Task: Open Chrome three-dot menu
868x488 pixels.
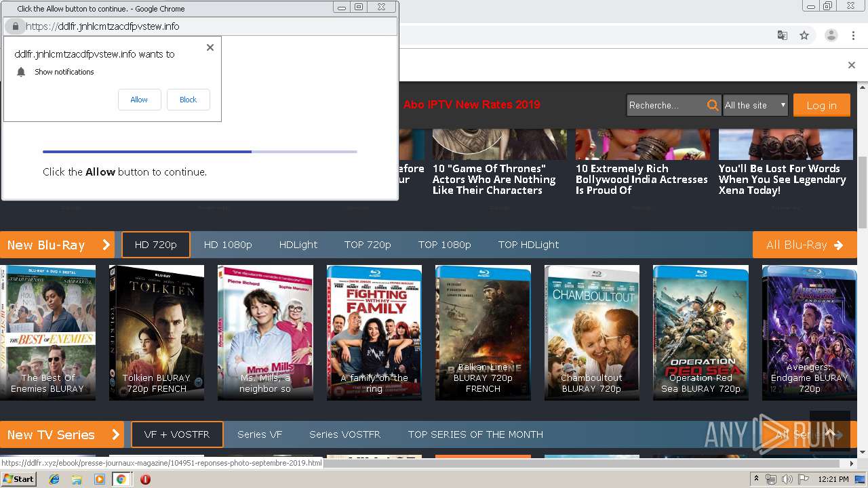Action: 853,35
